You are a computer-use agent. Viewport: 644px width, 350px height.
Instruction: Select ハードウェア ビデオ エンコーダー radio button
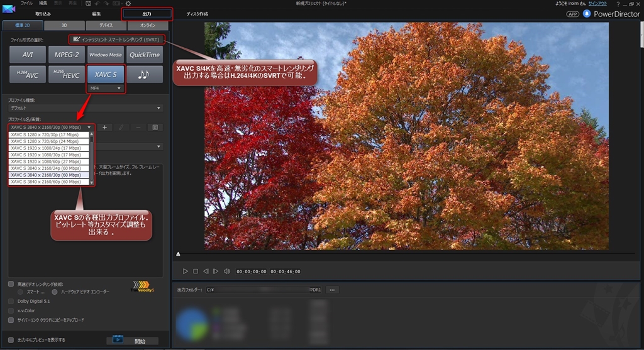(55, 292)
